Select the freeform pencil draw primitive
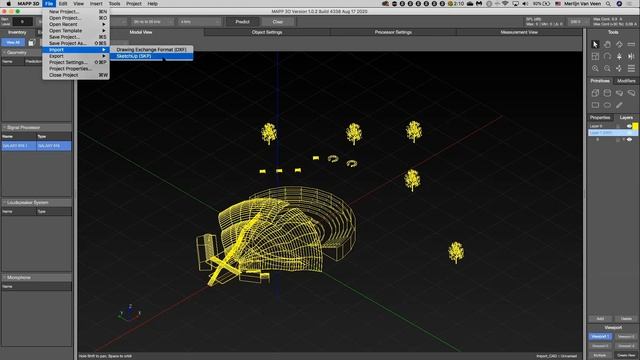The width and height of the screenshot is (640, 360). (x=619, y=105)
